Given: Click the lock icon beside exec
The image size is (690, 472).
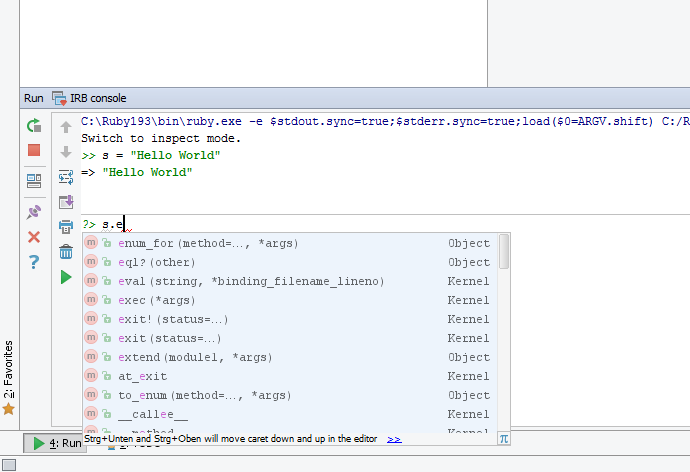Looking at the screenshot, I should click(x=106, y=300).
